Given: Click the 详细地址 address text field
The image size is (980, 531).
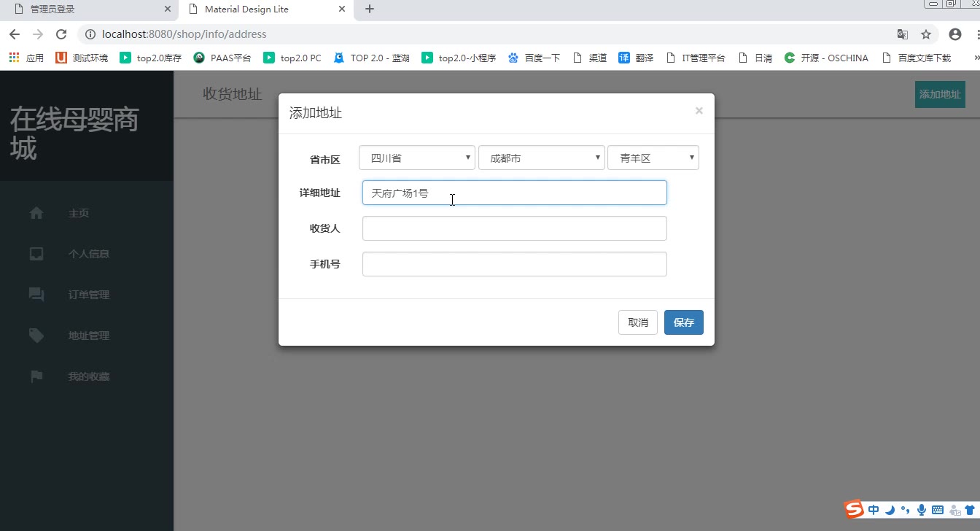Looking at the screenshot, I should (x=514, y=193).
